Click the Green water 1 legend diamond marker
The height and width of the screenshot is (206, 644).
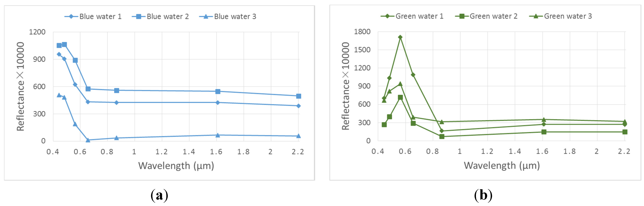pyautogui.click(x=387, y=16)
